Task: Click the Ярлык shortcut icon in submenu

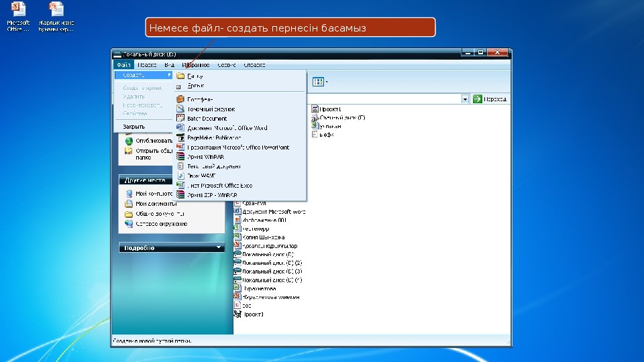Action: coord(179,86)
